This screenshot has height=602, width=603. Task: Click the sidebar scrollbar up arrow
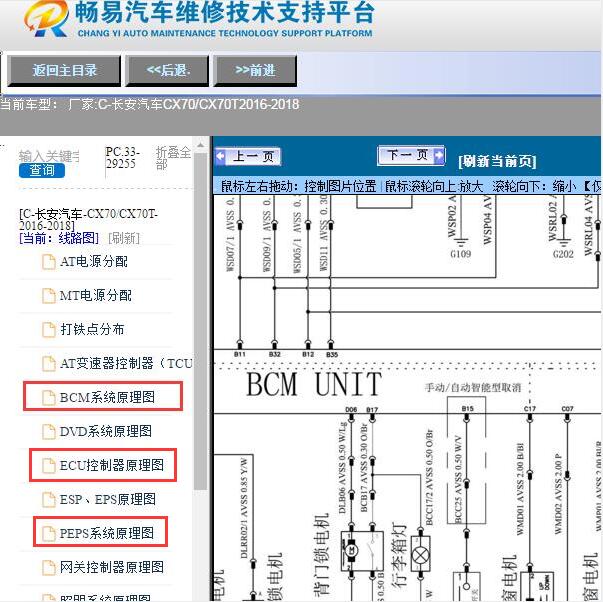(200, 146)
